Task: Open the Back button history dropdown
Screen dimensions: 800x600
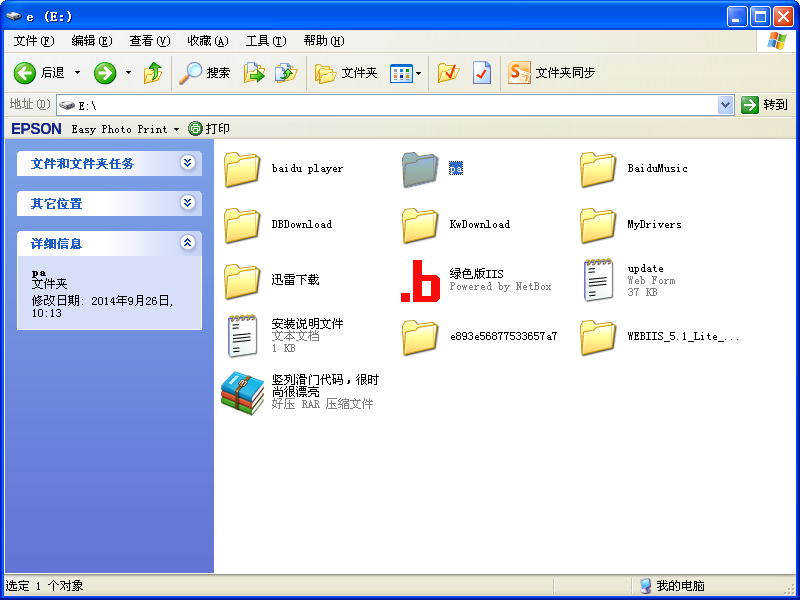Action: point(78,73)
